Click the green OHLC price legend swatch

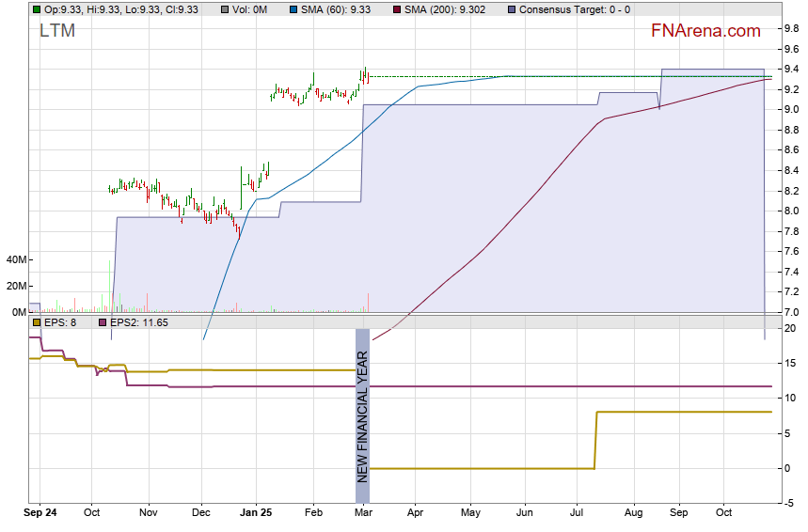(36, 9)
